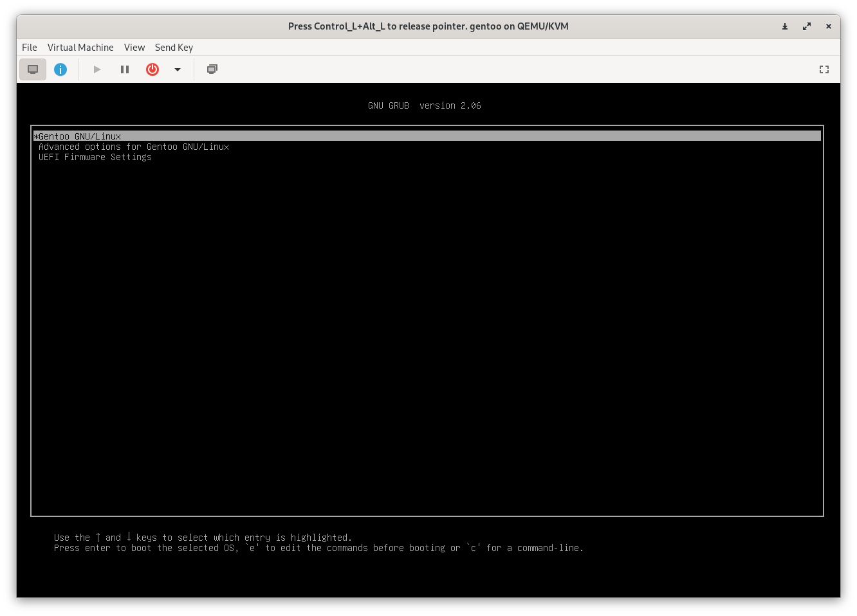Show the graphical console display icon
Viewport: 857px width, 616px height.
pos(33,69)
